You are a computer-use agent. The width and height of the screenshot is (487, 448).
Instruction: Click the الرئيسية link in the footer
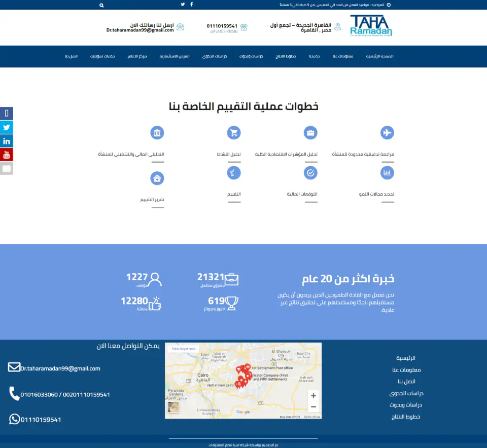pyautogui.click(x=406, y=358)
